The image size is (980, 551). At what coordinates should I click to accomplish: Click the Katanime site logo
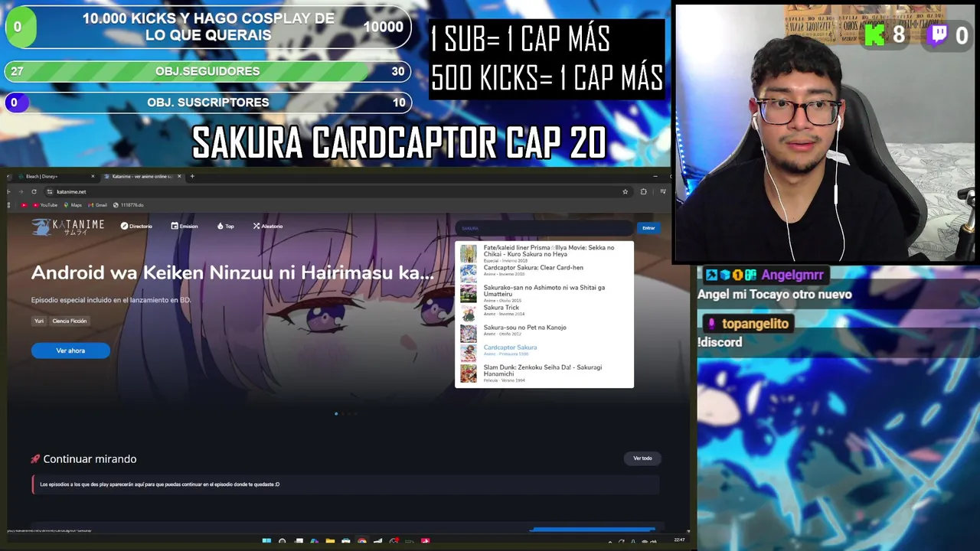click(68, 227)
